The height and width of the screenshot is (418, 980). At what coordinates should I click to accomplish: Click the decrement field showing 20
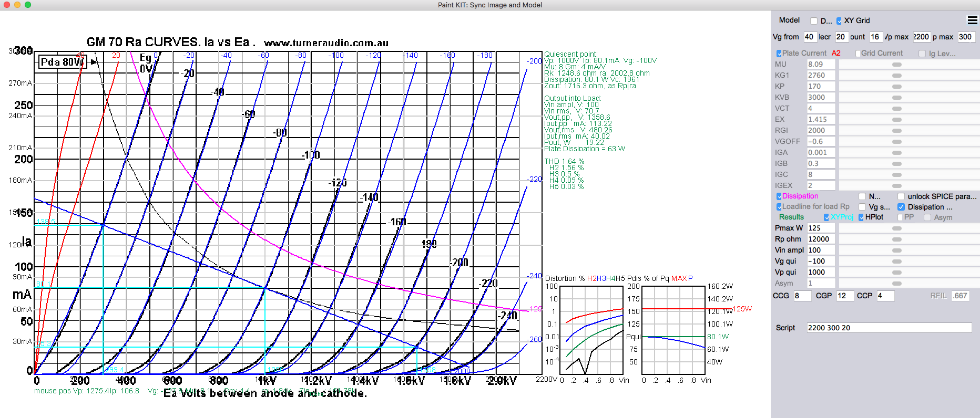coord(841,37)
